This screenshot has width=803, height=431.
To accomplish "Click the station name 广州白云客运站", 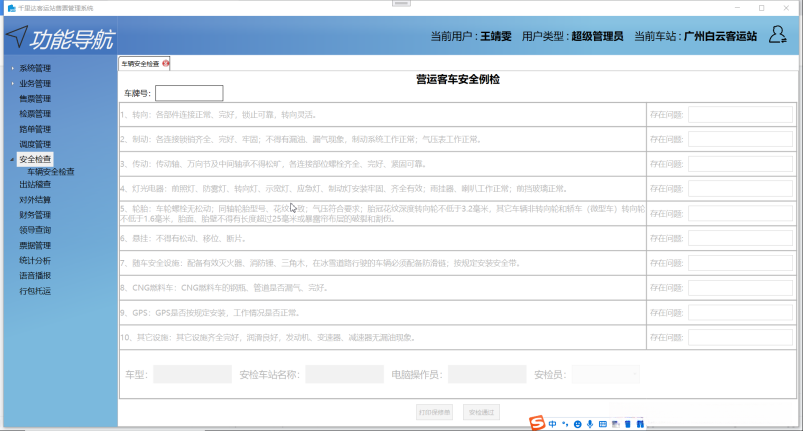I will [720, 36].
